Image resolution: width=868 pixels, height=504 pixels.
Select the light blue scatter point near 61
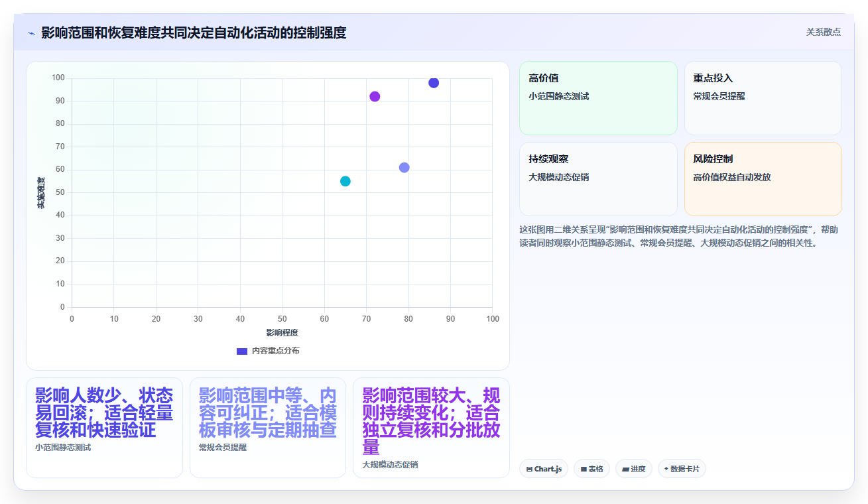404,168
